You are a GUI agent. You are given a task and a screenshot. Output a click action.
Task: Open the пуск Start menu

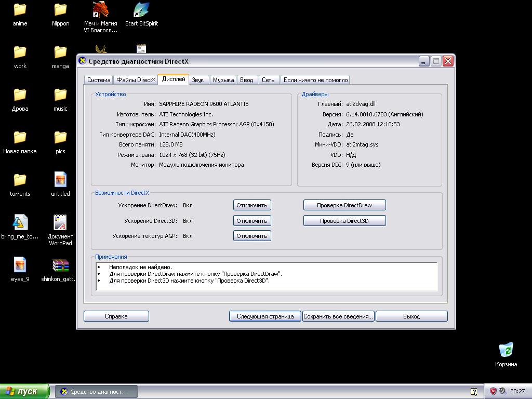click(24, 392)
